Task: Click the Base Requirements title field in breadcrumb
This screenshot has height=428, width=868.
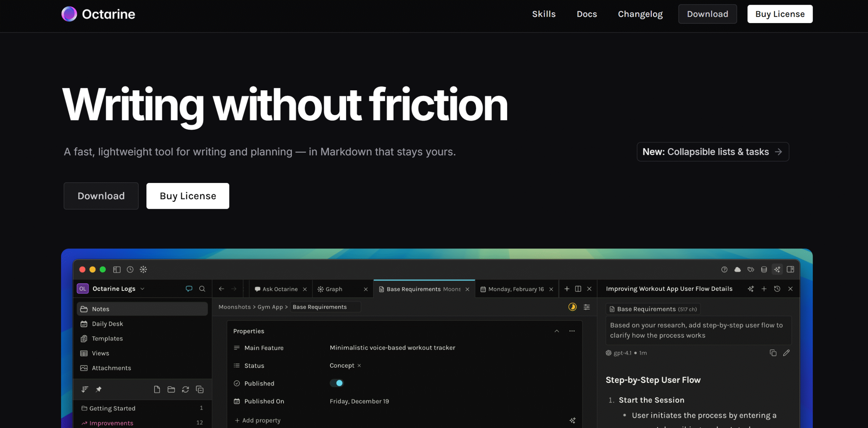Action: [x=325, y=307]
